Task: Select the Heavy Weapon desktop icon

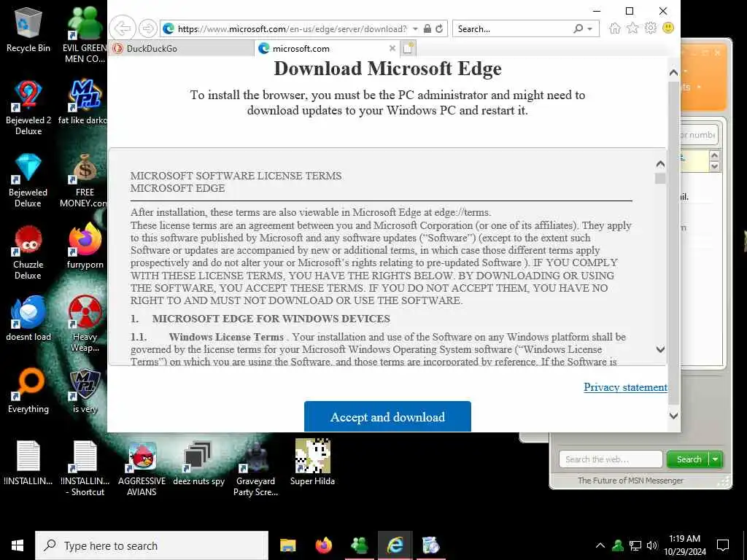Action: click(85, 324)
